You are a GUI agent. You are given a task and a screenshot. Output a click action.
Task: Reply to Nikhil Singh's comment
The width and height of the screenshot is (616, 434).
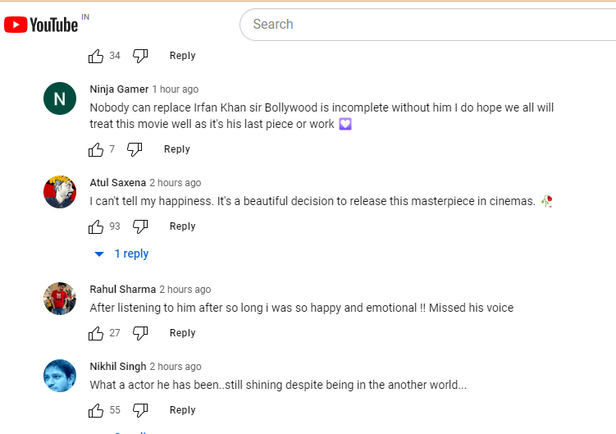[182, 410]
